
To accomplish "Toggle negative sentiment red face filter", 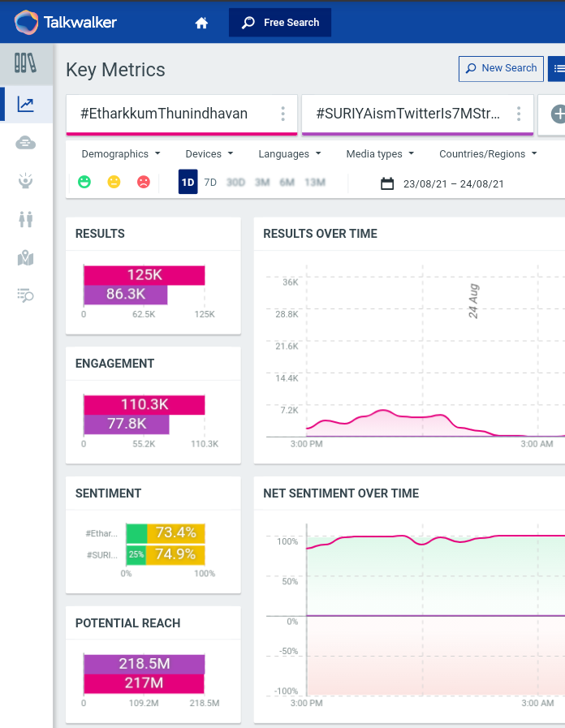I will (x=144, y=182).
